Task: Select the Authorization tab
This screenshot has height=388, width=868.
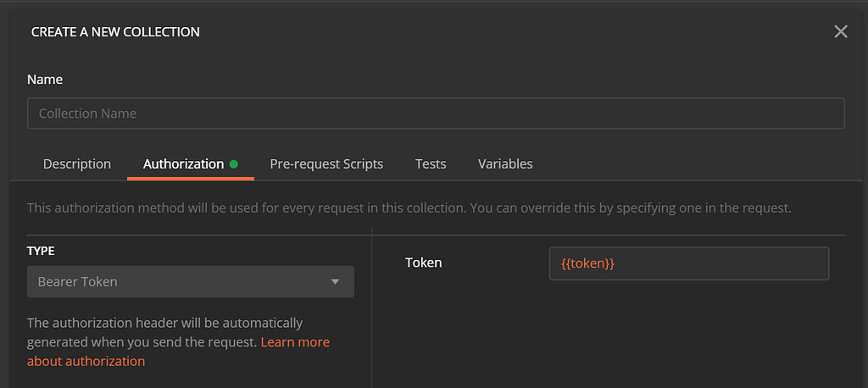Action: pyautogui.click(x=183, y=164)
